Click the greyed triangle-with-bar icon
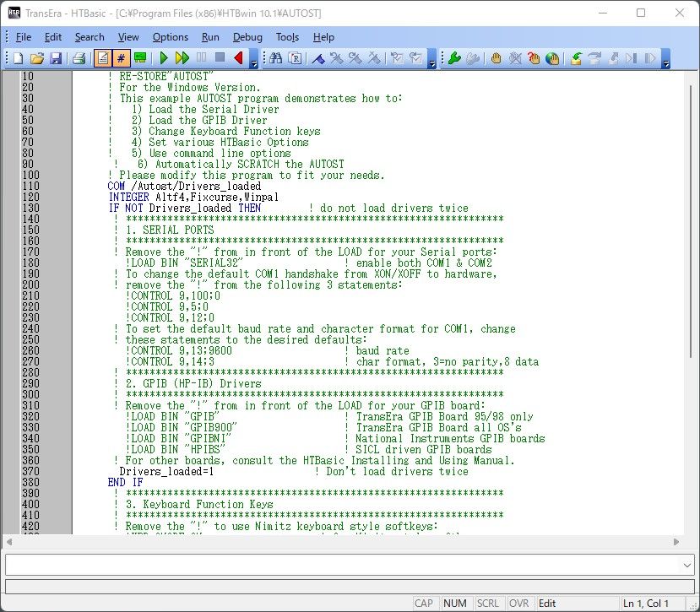The height and width of the screenshot is (612, 700). coord(632,58)
